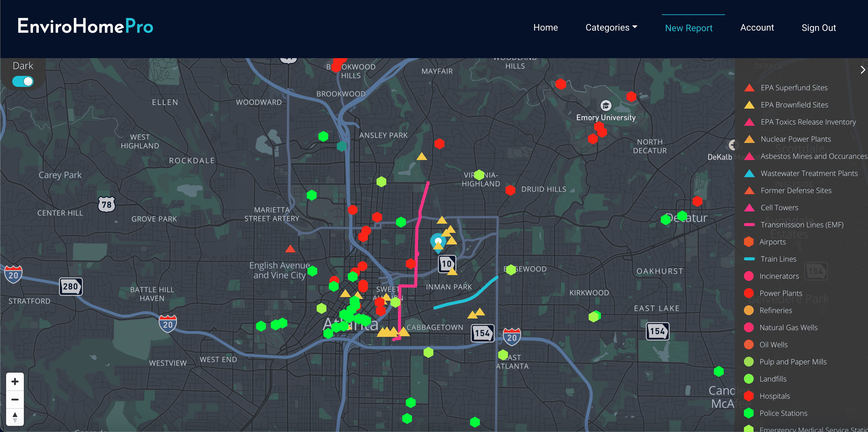Viewport: 868px width, 432px height.
Task: Click the map zoom out minus button
Action: tap(15, 399)
